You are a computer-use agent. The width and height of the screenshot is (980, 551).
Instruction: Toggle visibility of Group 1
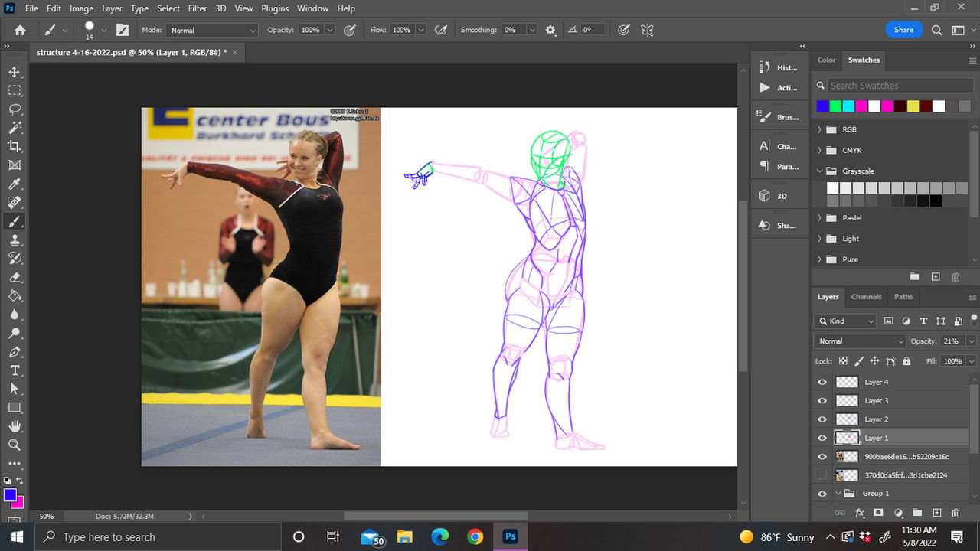pyautogui.click(x=822, y=494)
